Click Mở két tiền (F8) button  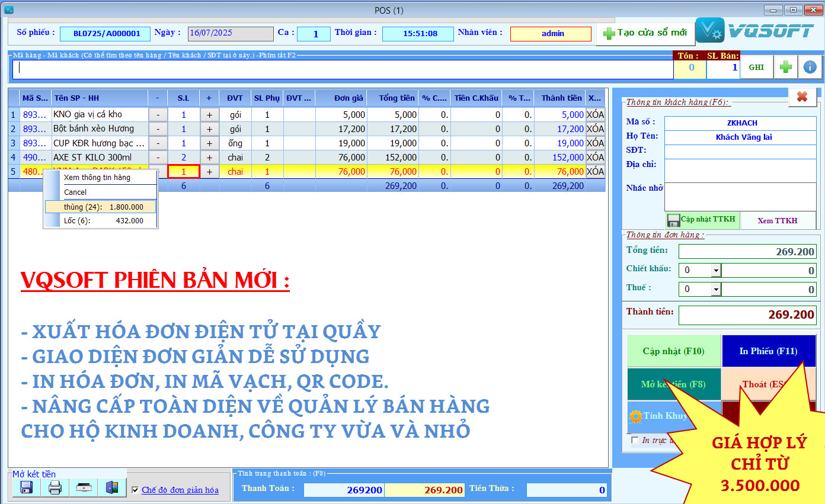point(674,384)
